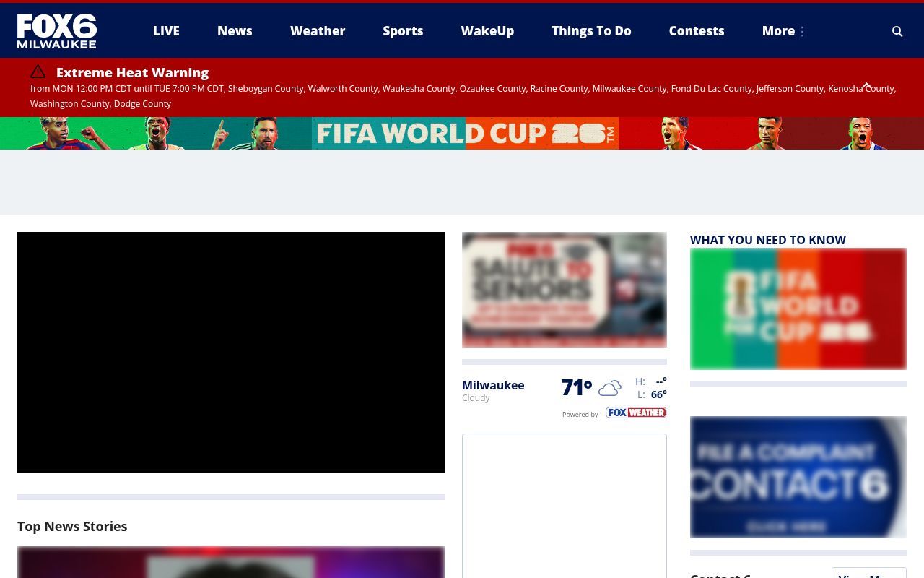Viewport: 924px width, 578px height.
Task: Click the warning triangle alert icon
Action: pyautogui.click(x=38, y=72)
